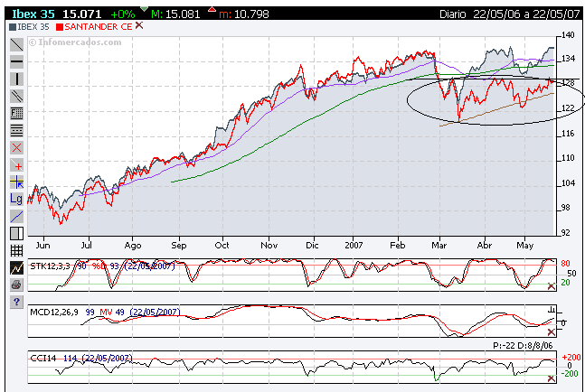585x392 pixels.
Task: Click the CCI14 indicator label
Action: point(42,358)
